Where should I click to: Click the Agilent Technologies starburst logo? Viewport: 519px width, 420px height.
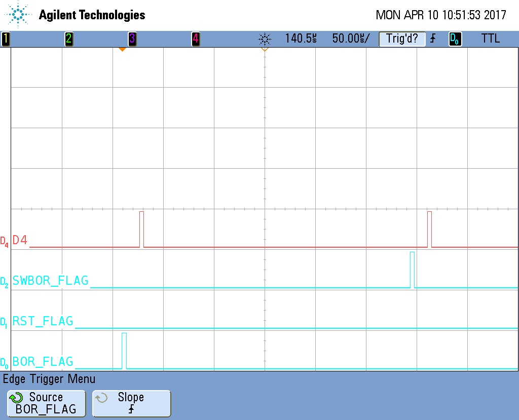(18, 15)
